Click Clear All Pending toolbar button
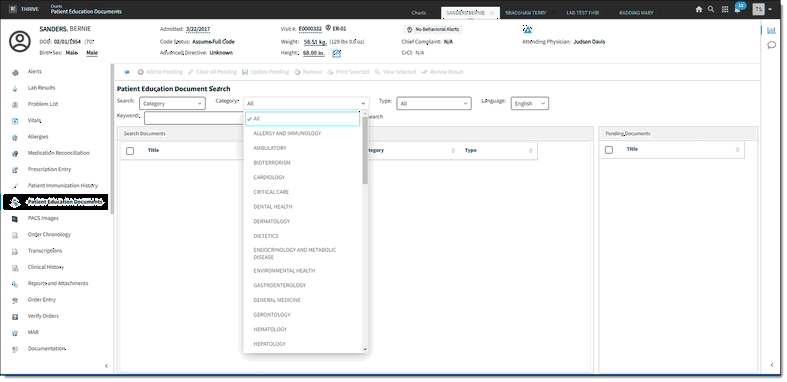 tap(213, 72)
